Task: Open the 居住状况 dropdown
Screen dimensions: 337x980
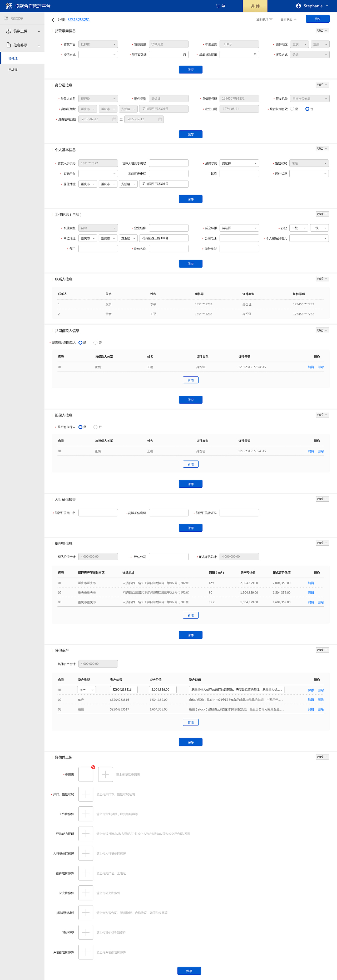Action: point(309,174)
